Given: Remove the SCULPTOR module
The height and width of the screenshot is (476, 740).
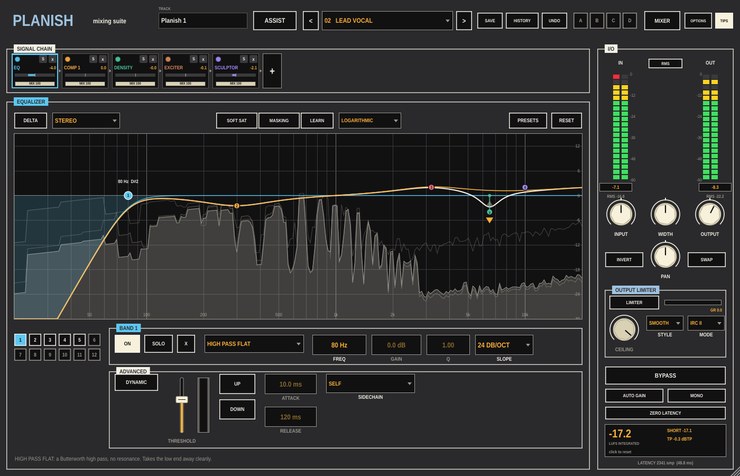Looking at the screenshot, I should pos(253,59).
